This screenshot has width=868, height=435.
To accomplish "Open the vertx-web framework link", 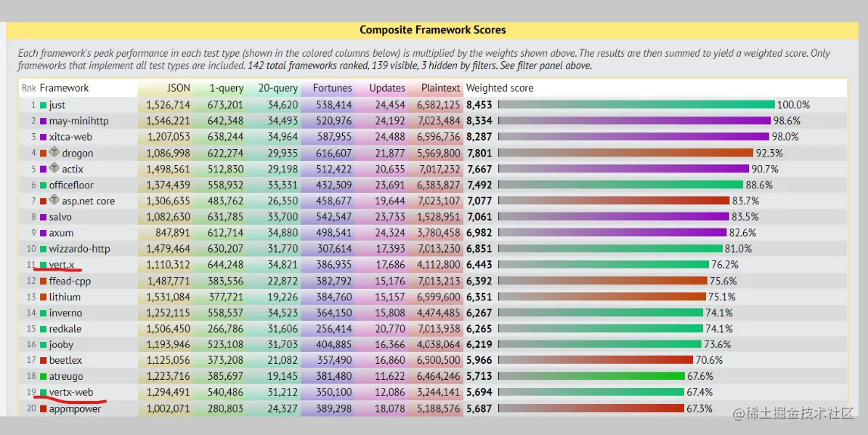I will point(71,393).
